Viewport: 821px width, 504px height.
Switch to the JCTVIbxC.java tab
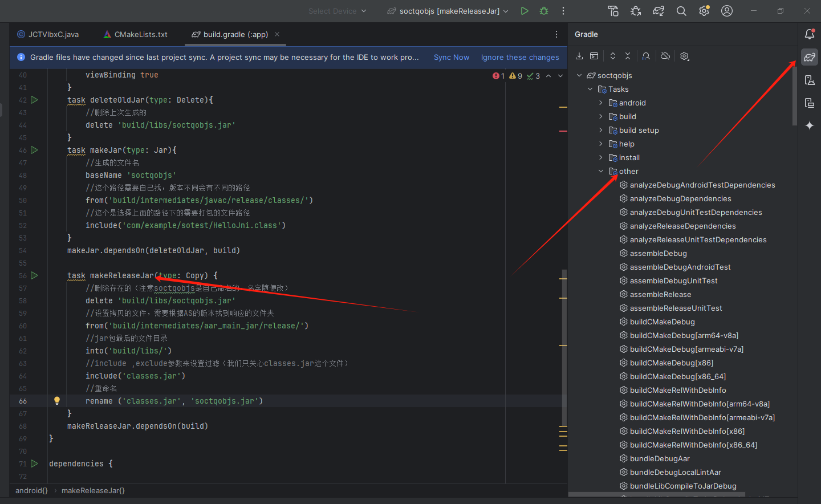[x=48, y=34]
